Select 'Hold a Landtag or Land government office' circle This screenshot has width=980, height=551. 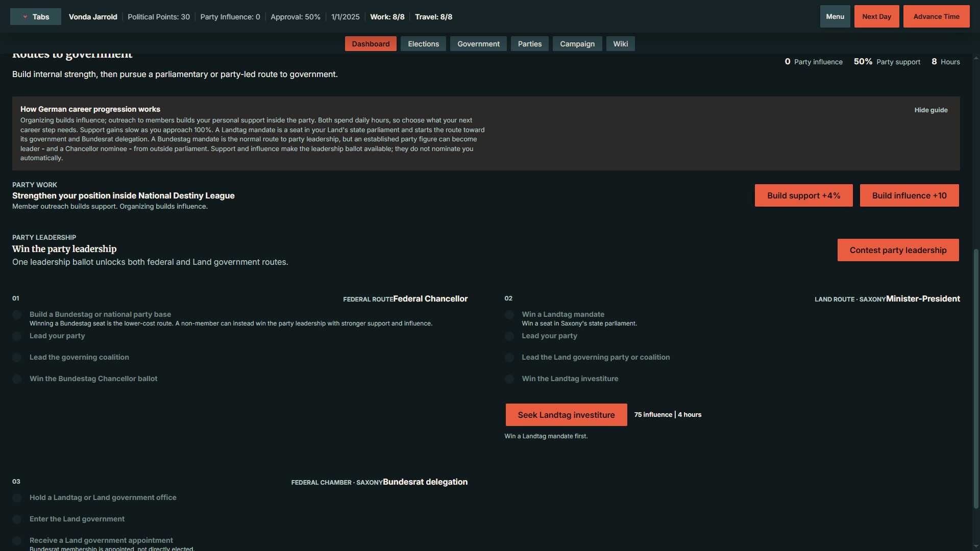17,498
